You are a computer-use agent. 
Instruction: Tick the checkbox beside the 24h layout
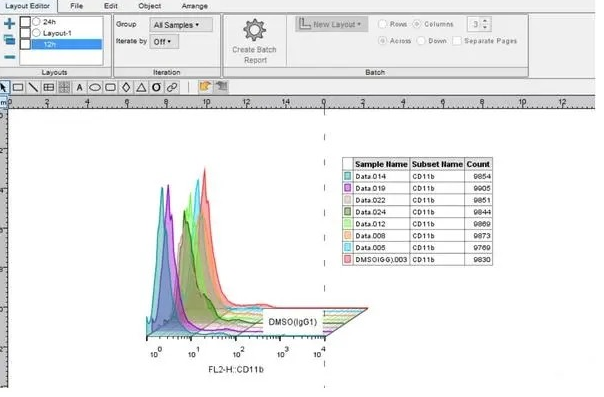click(x=25, y=22)
